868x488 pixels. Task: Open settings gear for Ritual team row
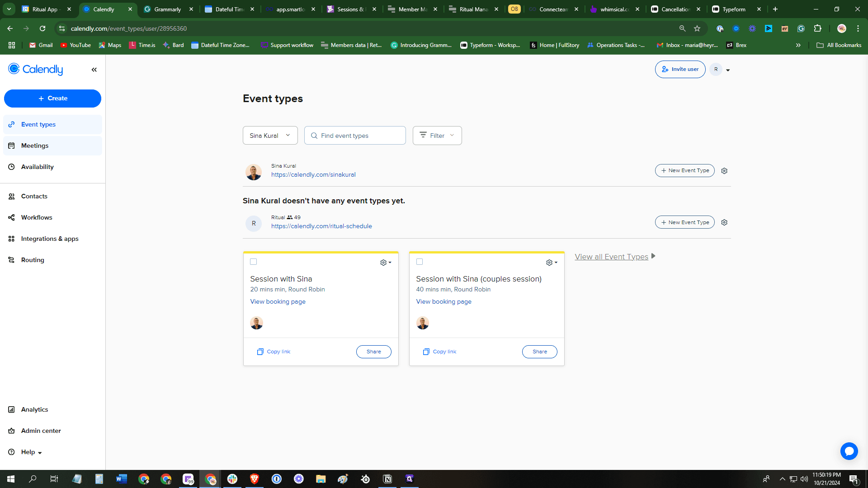coord(724,222)
